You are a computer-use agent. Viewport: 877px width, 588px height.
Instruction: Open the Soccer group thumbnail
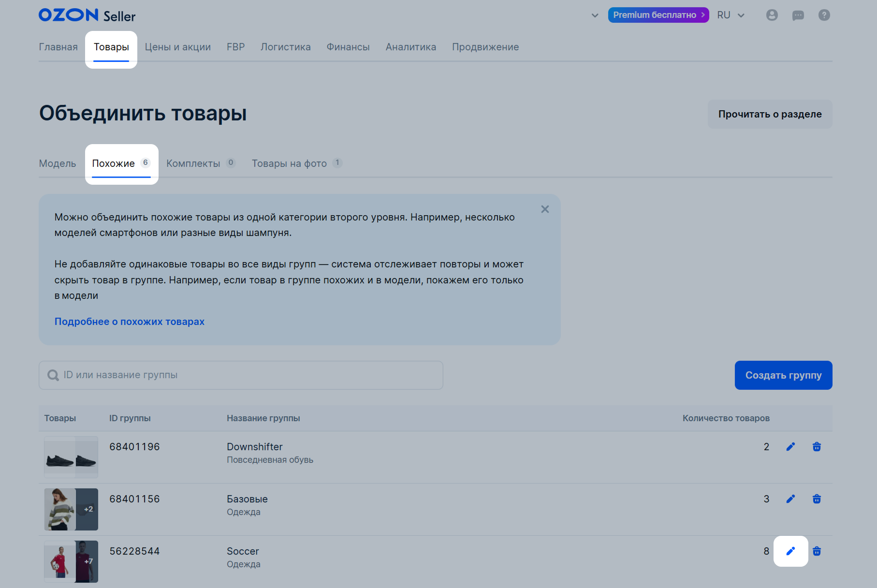tap(71, 561)
